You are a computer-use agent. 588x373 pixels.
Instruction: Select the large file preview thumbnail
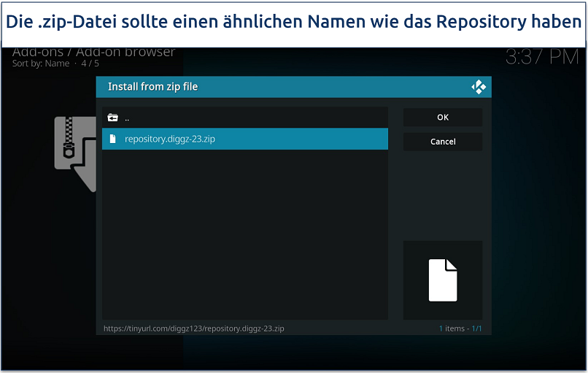443,280
